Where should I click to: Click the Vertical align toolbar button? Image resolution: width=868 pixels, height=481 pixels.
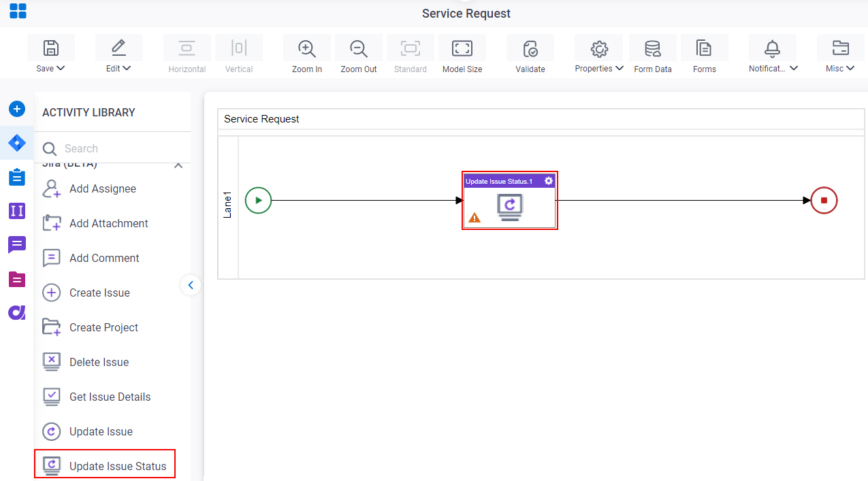[239, 54]
